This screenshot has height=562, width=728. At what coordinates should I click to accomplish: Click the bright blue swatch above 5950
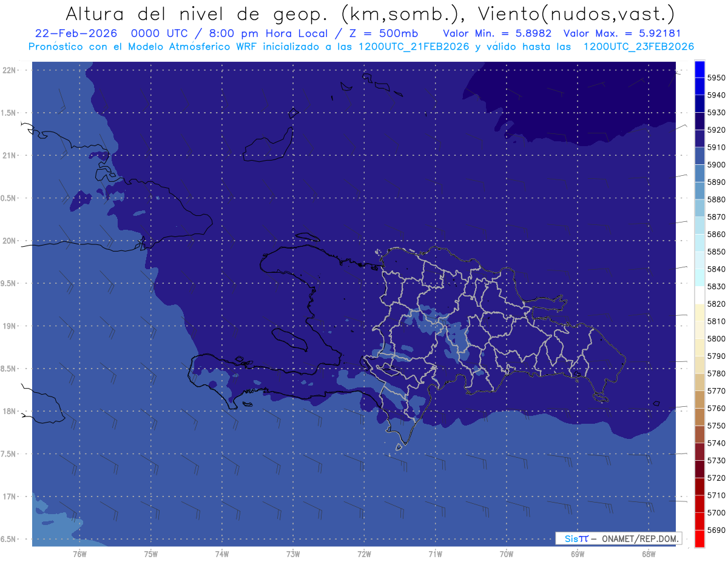(x=699, y=69)
